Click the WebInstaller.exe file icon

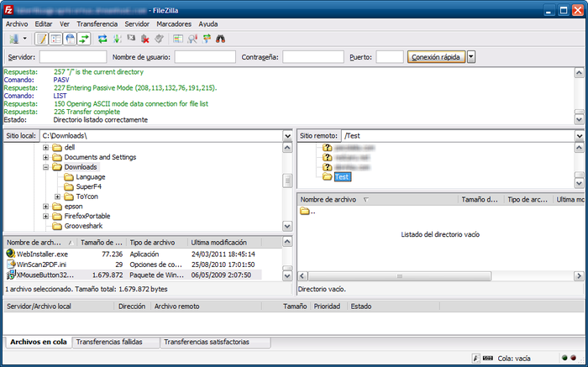tap(10, 254)
